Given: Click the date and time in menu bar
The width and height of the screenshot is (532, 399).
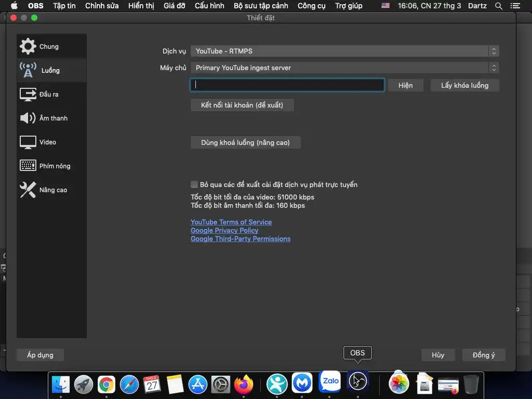Looking at the screenshot, I should (x=429, y=6).
